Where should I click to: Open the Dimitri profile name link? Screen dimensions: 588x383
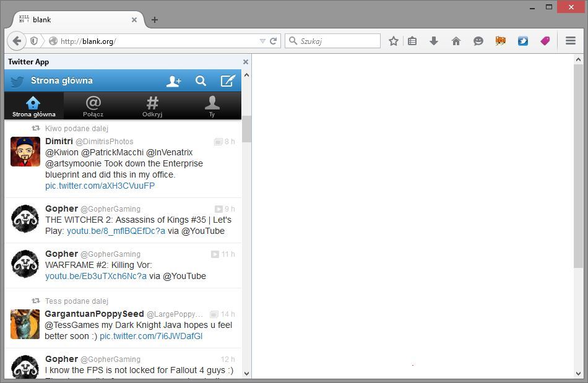[x=59, y=141]
